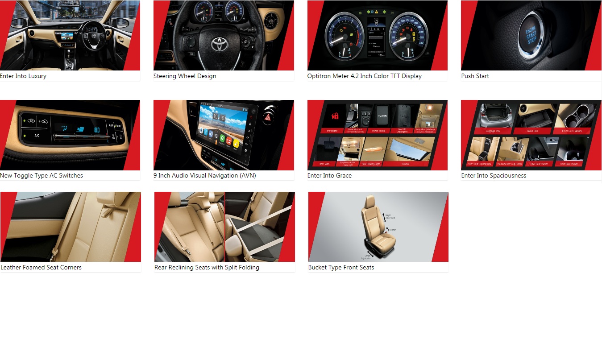602x364 pixels.
Task: Click the 'Push Start' caption text
Action: pos(475,76)
